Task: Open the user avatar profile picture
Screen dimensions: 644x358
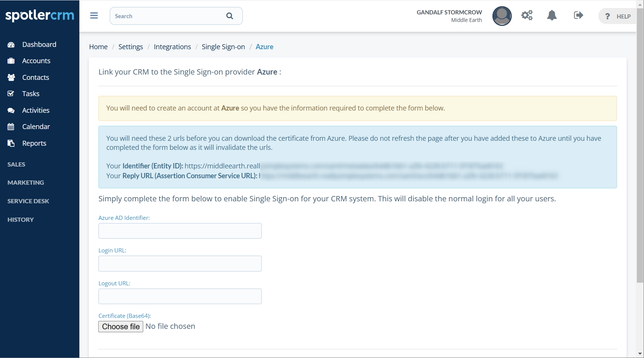Action: [502, 16]
